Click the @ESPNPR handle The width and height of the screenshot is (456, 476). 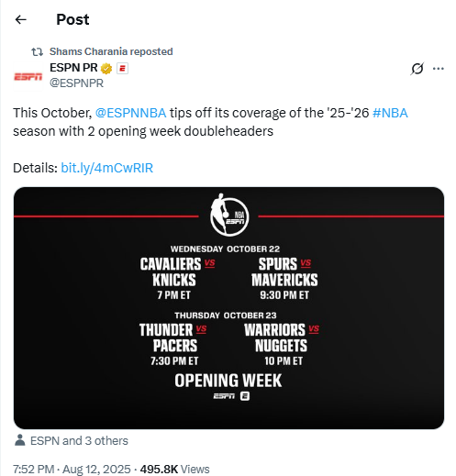tap(76, 83)
